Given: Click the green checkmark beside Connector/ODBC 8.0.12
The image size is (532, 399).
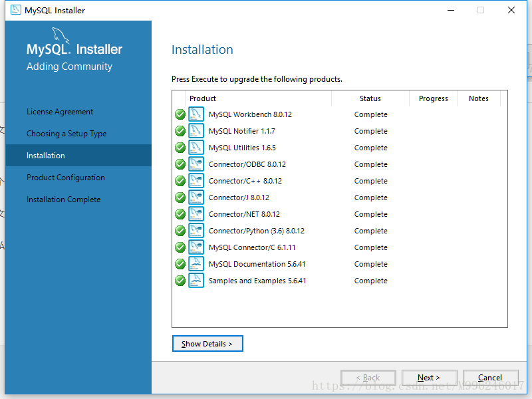Looking at the screenshot, I should point(180,164).
